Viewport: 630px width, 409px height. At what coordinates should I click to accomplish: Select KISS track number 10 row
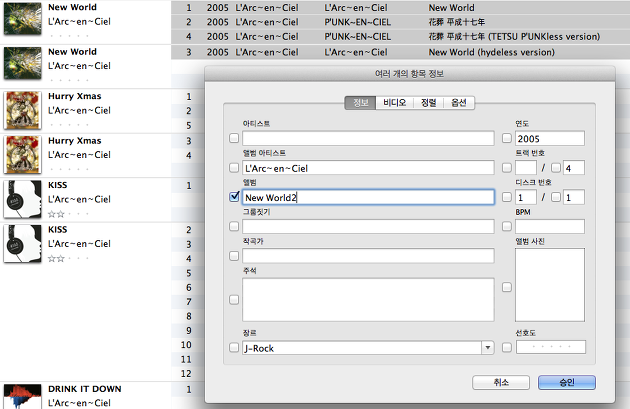(x=188, y=345)
